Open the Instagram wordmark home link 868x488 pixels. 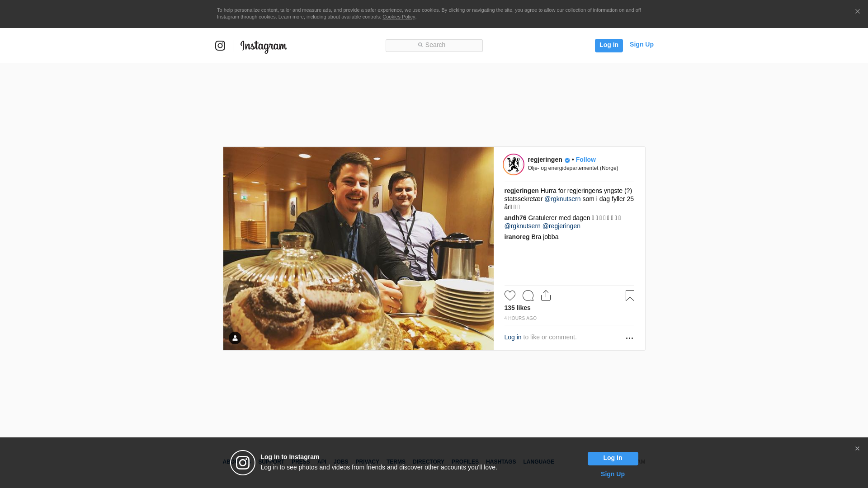(264, 47)
